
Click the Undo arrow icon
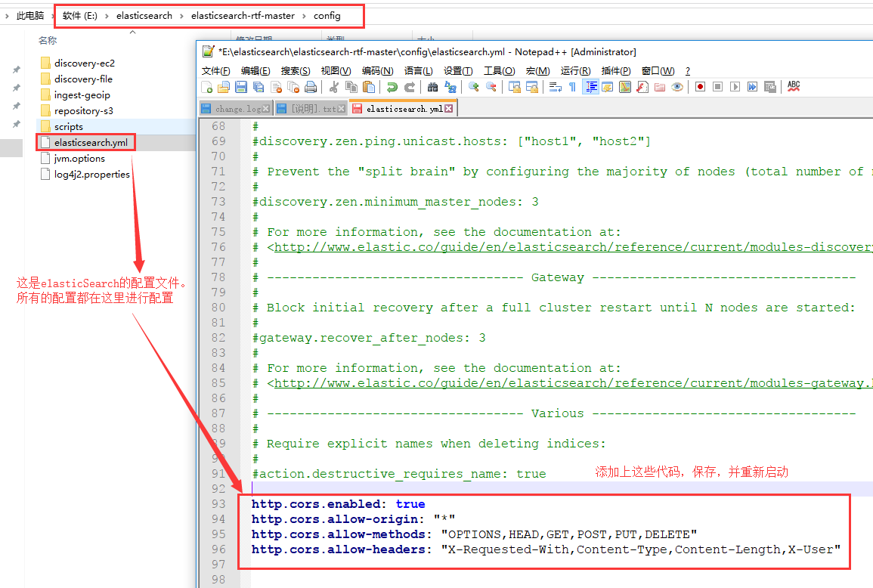coord(392,87)
